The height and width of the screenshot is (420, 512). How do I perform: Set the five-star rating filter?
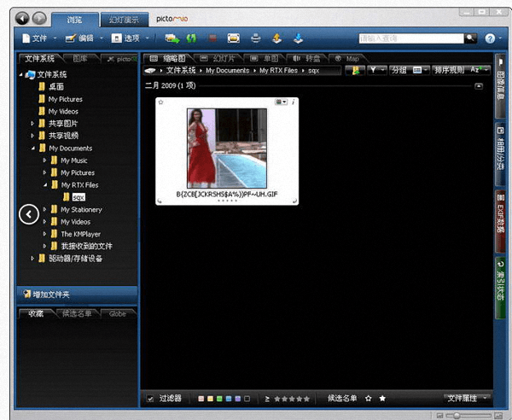coord(306,399)
